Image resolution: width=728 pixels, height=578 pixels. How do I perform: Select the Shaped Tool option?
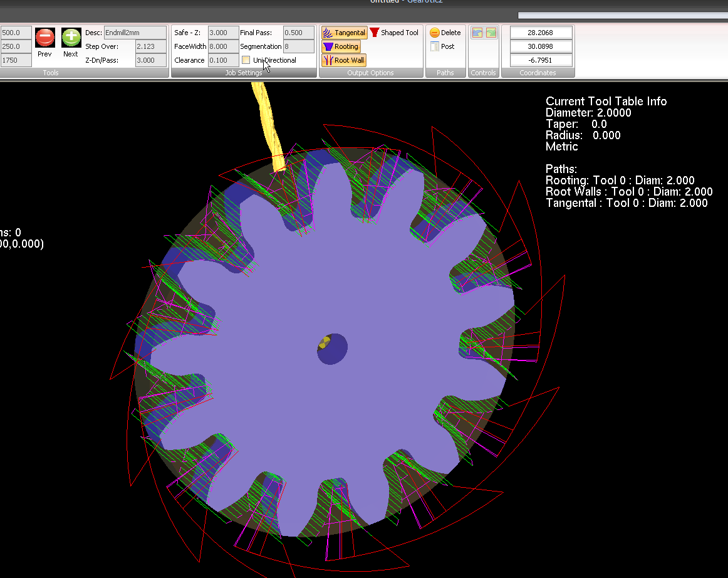point(394,33)
